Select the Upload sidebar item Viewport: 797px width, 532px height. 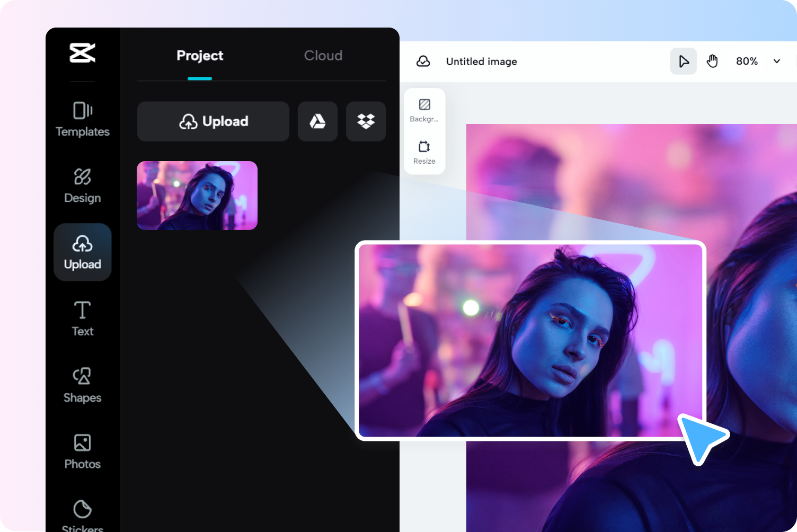[83, 252]
